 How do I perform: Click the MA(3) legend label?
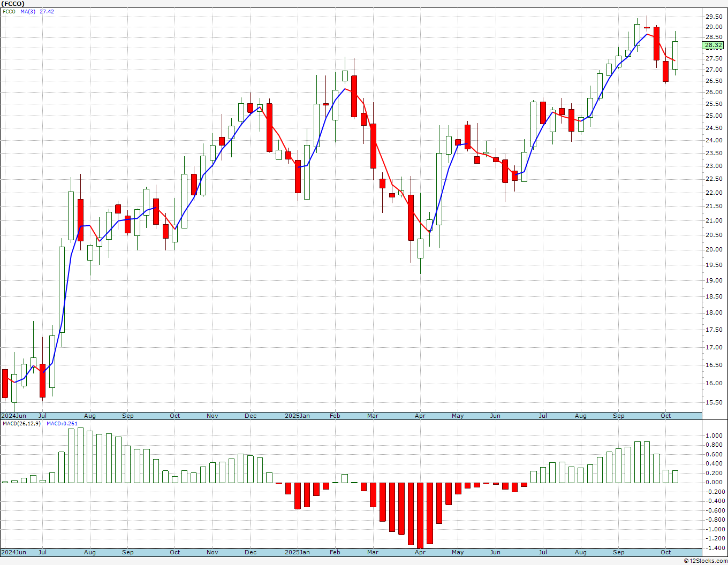(28, 11)
